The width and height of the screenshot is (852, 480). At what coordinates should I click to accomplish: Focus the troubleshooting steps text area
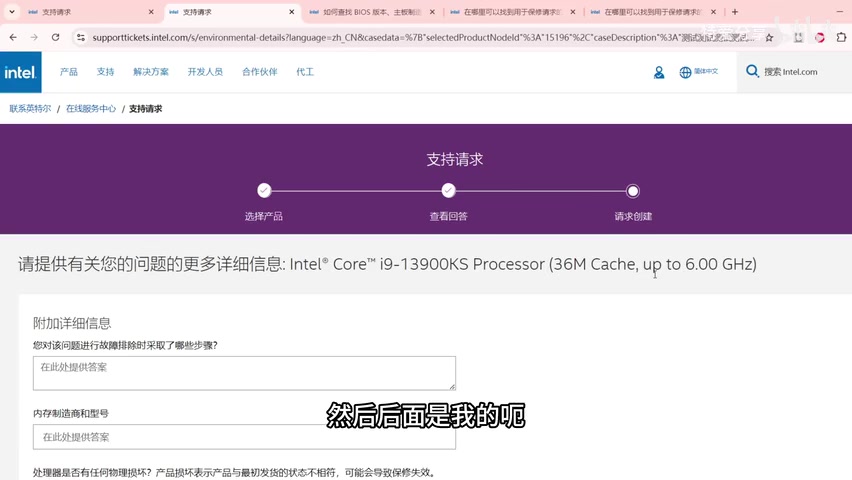tap(244, 373)
